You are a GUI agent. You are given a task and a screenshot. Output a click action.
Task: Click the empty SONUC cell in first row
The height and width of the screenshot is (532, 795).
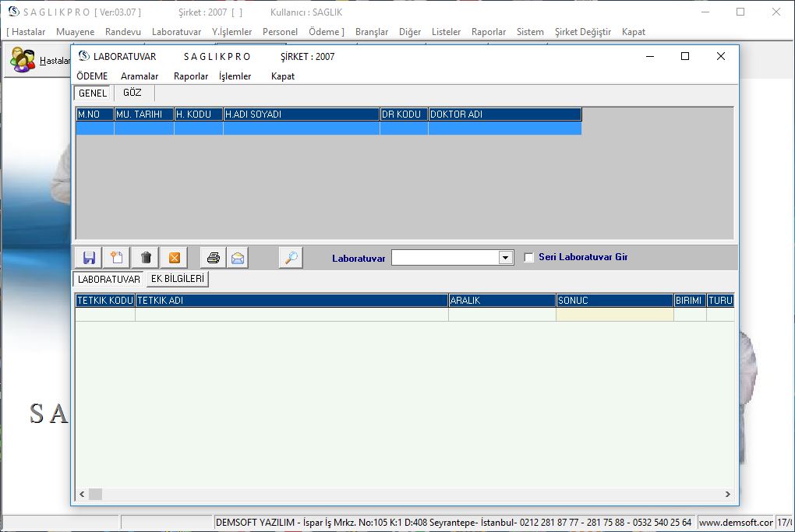point(614,315)
